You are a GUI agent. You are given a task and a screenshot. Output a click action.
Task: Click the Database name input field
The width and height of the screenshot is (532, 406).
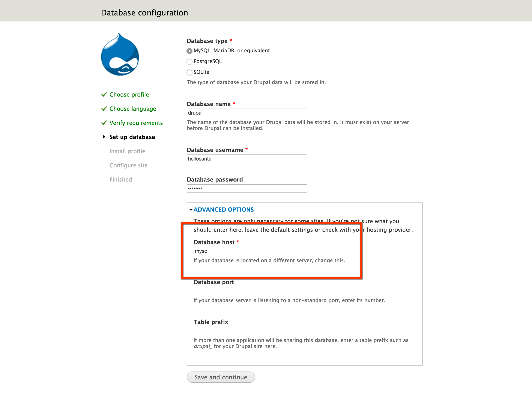point(247,113)
